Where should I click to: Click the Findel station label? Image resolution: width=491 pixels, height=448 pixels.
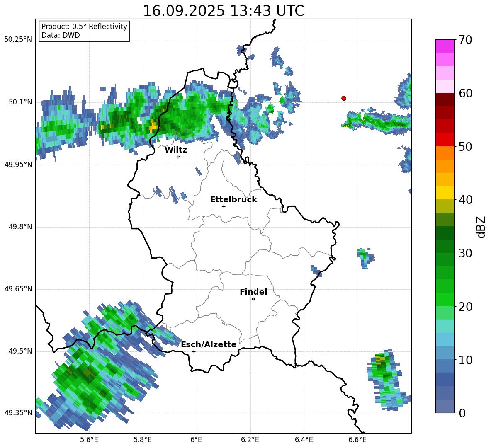coord(253,292)
